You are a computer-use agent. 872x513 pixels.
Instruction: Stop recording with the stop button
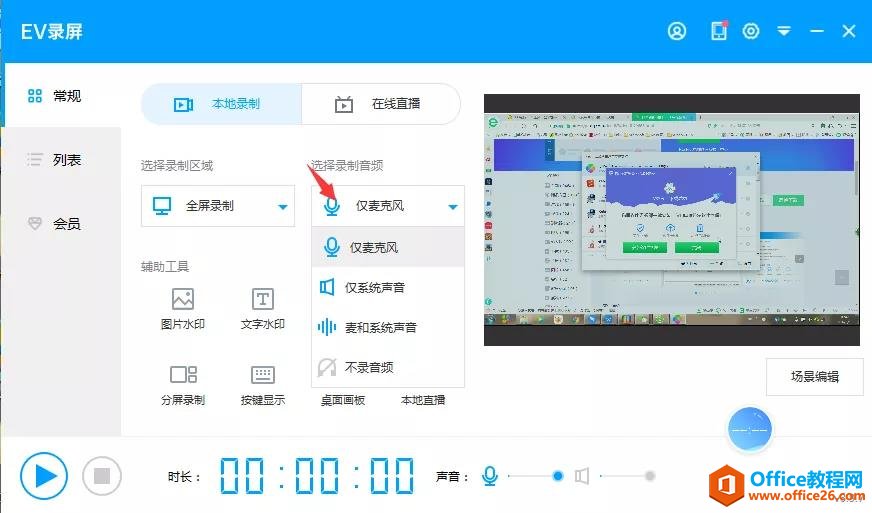tap(102, 476)
